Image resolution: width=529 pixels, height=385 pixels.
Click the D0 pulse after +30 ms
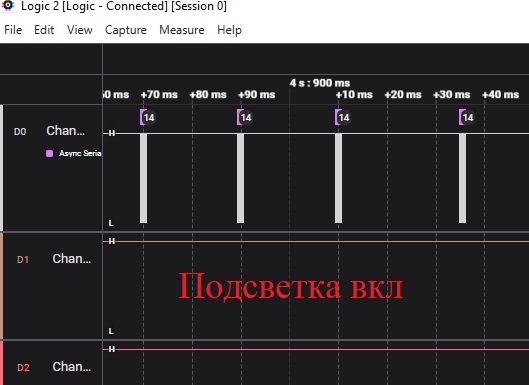[463, 178]
